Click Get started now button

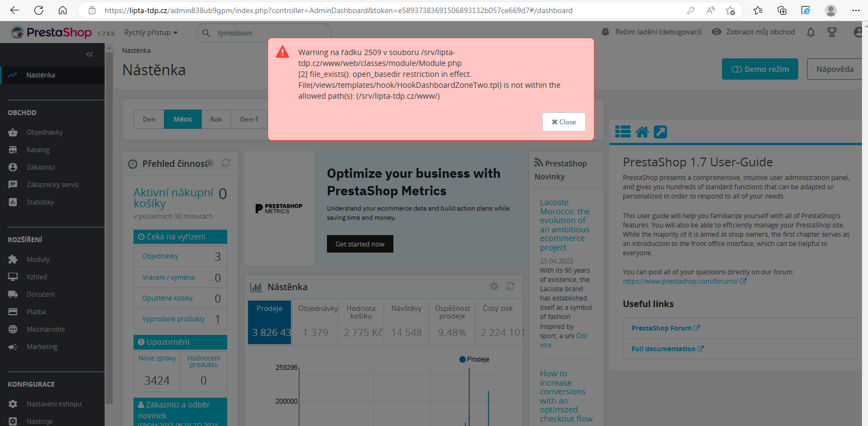(x=360, y=244)
